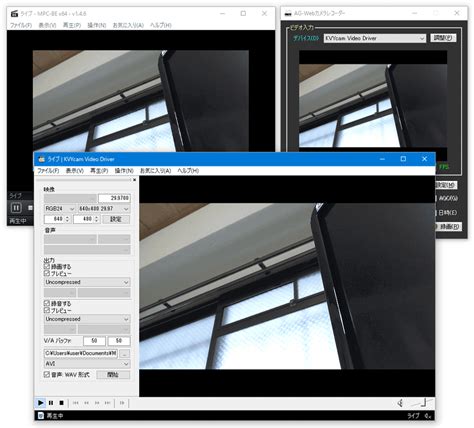474x428 pixels.
Task: Open 表示(V) menu in the KVYcam window
Action: click(x=75, y=171)
